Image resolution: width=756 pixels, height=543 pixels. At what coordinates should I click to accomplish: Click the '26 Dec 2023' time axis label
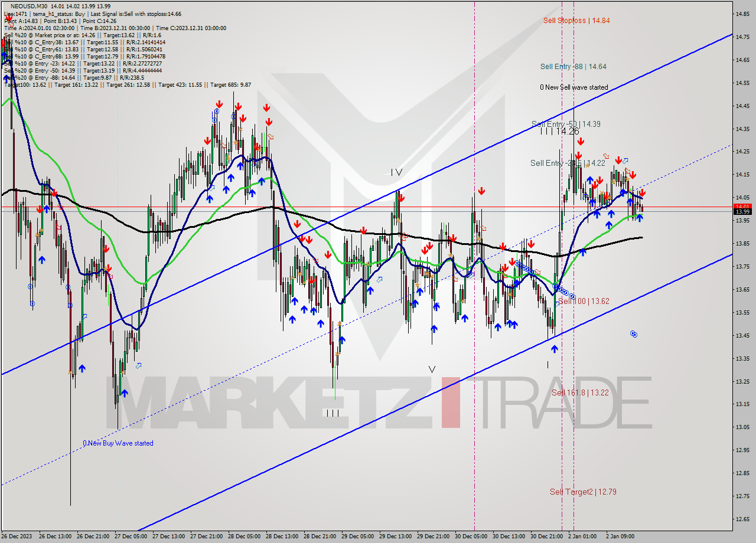(x=17, y=537)
